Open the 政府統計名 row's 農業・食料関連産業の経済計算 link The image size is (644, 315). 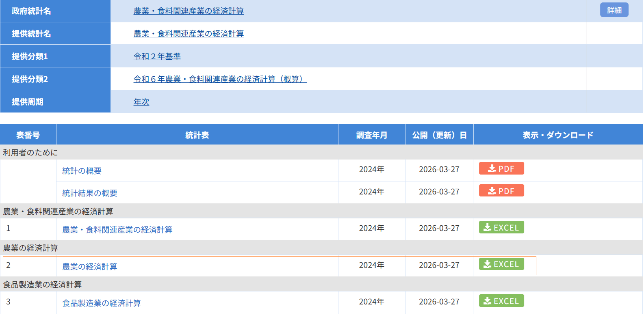pos(189,11)
